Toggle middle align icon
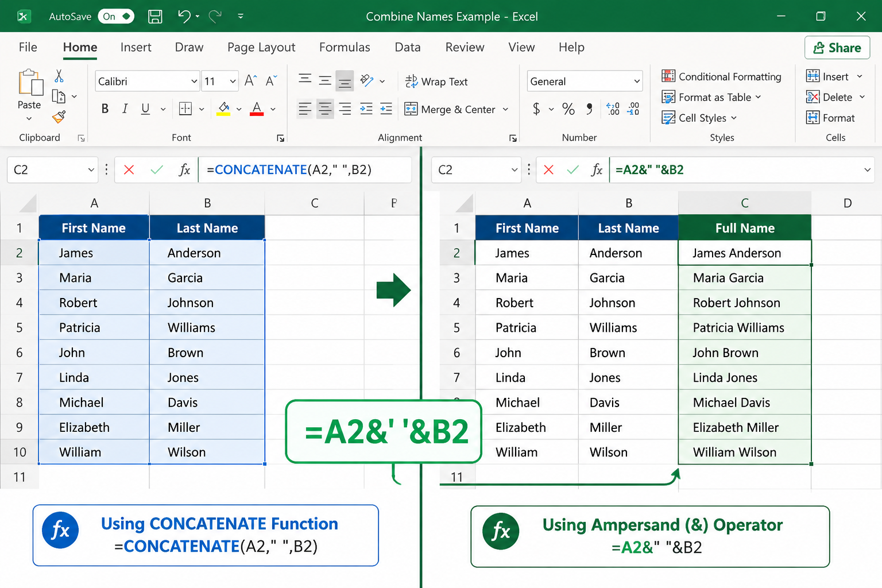 (325, 80)
